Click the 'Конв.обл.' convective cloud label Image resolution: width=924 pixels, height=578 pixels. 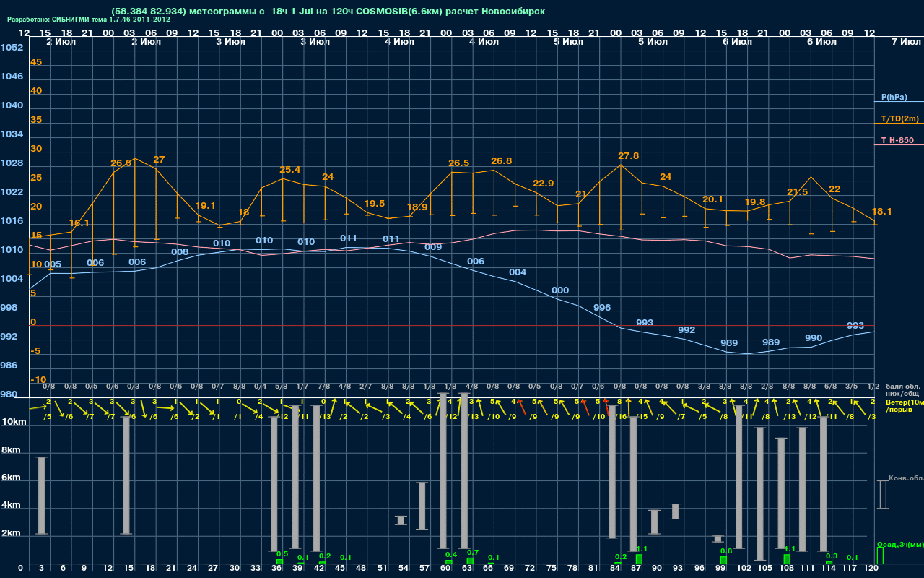[x=905, y=478]
